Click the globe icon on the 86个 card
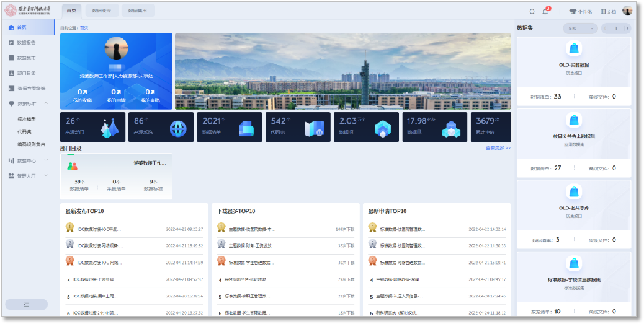This screenshot has height=324, width=644. point(178,129)
